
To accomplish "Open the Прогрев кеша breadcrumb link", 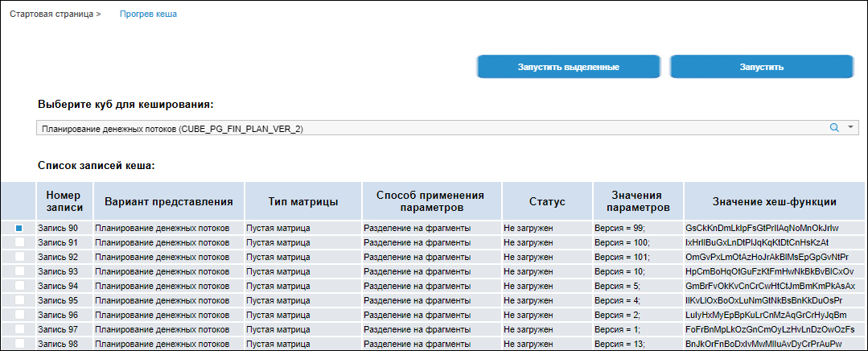I will 148,14.
